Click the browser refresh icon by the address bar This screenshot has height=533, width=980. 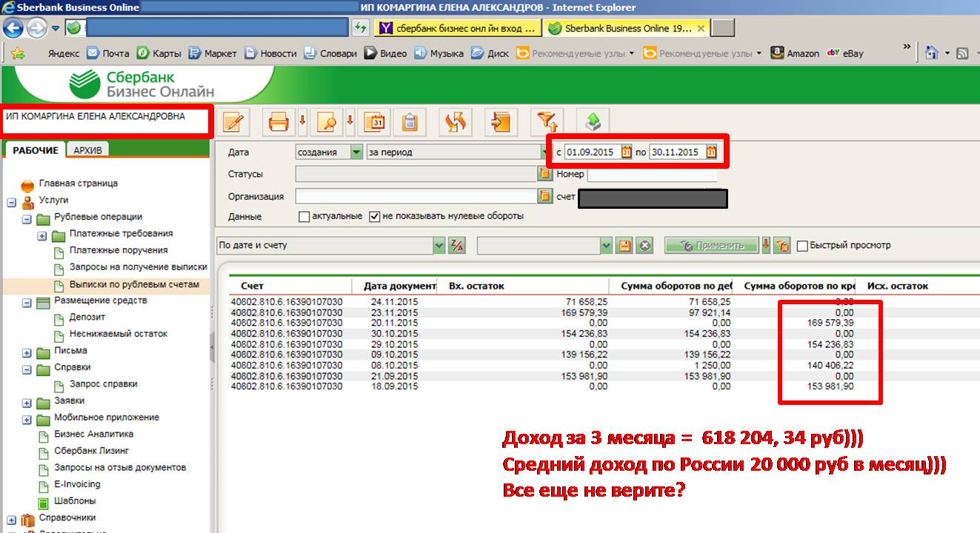tap(361, 28)
